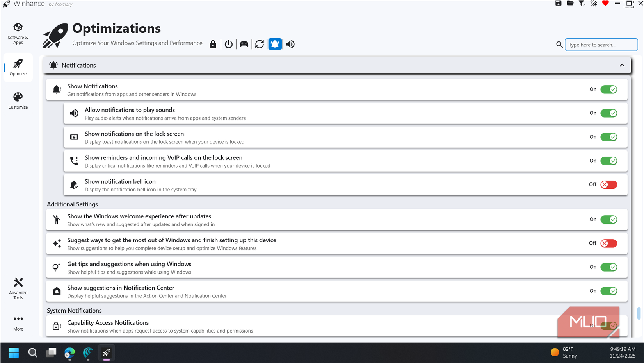The image size is (644, 363).
Task: Collapse the Notifications section
Action: tap(622, 65)
